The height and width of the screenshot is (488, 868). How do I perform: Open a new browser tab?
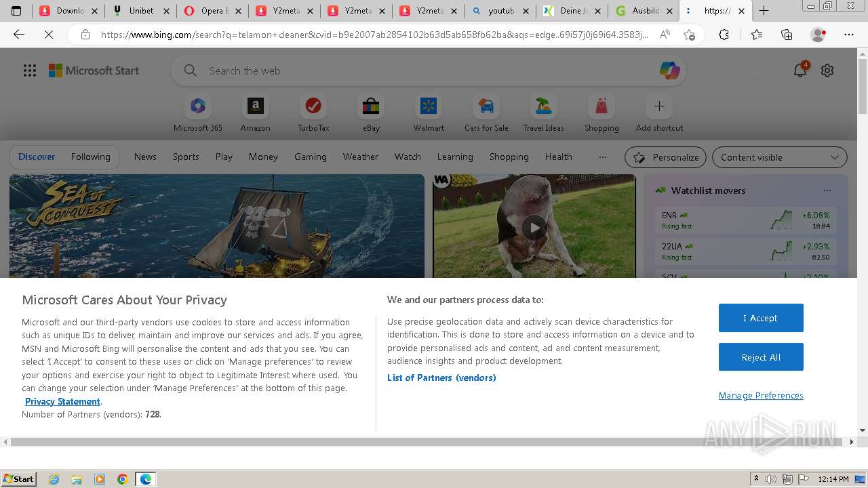click(x=764, y=11)
